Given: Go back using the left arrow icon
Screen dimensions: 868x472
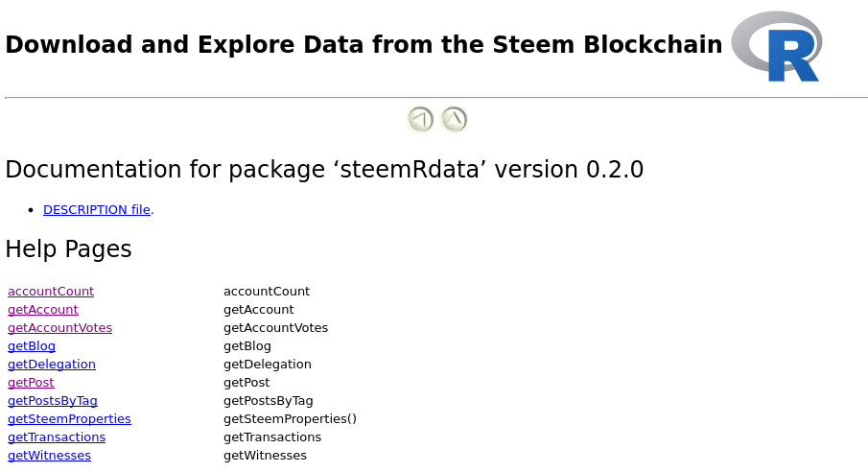Looking at the screenshot, I should [420, 120].
